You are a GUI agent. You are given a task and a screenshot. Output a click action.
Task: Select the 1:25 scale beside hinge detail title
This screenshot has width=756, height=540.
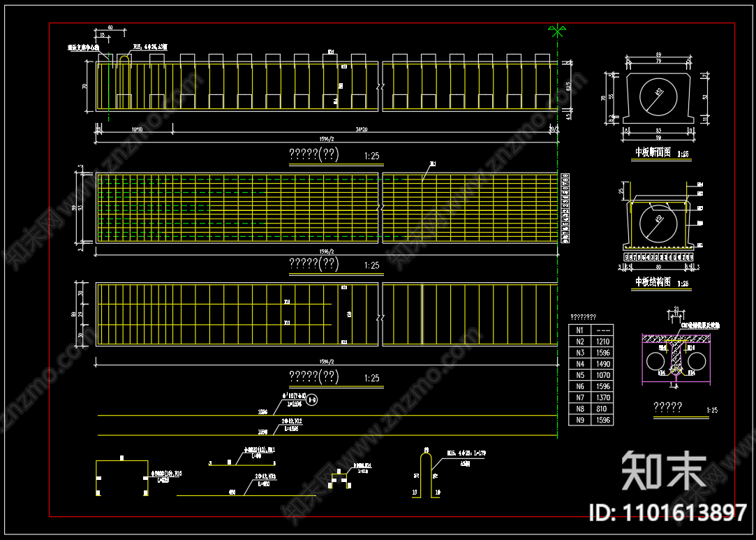[712, 410]
